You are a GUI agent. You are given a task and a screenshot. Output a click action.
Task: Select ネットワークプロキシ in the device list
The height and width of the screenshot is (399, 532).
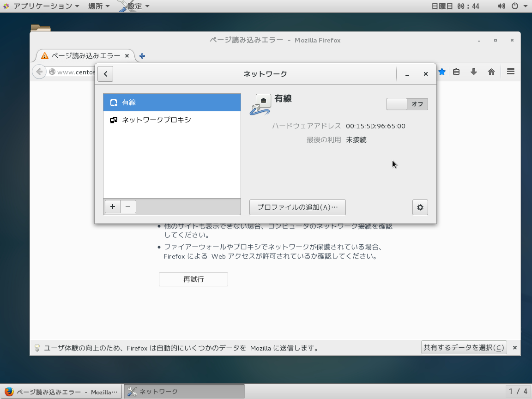172,120
